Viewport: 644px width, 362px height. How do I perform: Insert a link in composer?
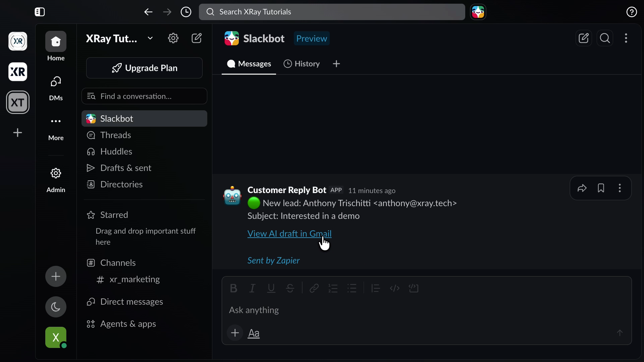(x=314, y=288)
